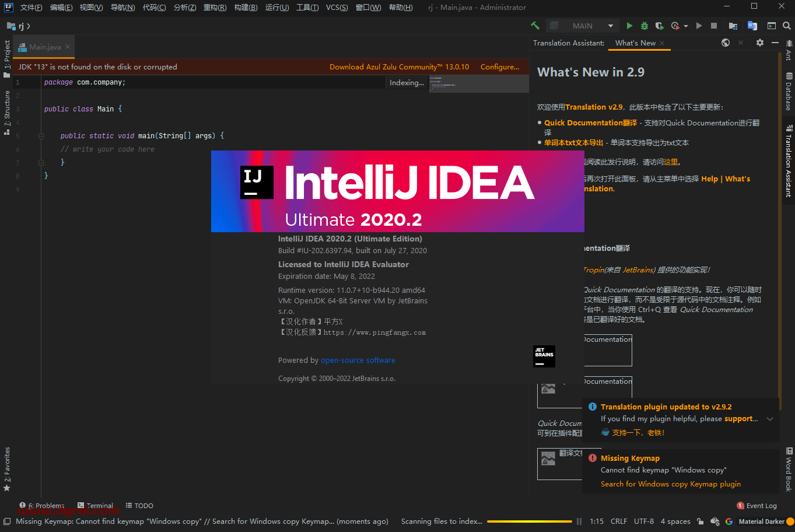Screen dimensions: 795x532
Task: Run Profiler using the clock icon
Action: click(x=674, y=26)
